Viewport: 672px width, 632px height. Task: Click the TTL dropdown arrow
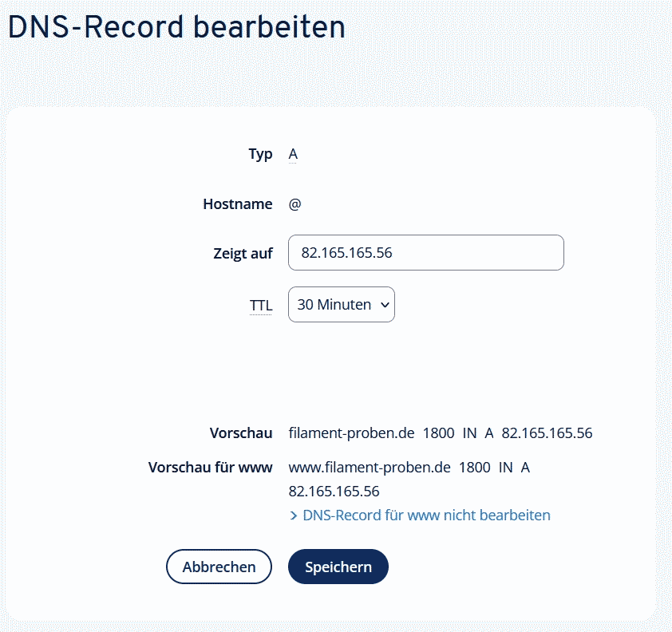pyautogui.click(x=384, y=305)
